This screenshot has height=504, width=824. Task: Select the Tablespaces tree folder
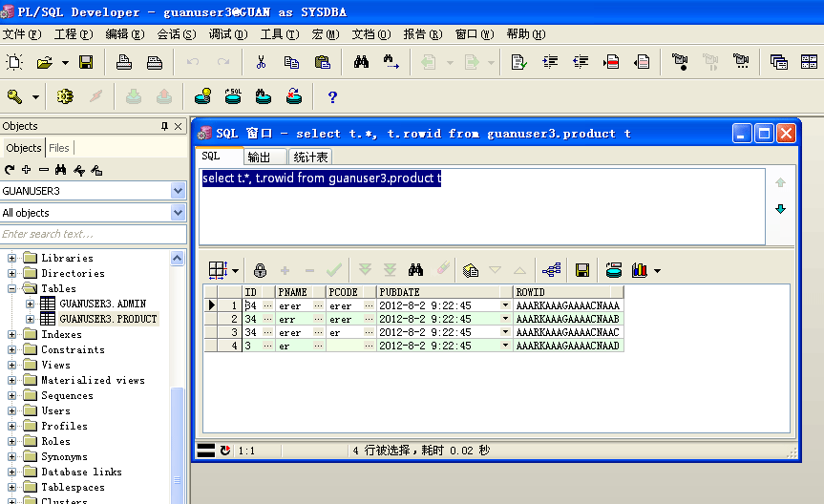point(73,487)
